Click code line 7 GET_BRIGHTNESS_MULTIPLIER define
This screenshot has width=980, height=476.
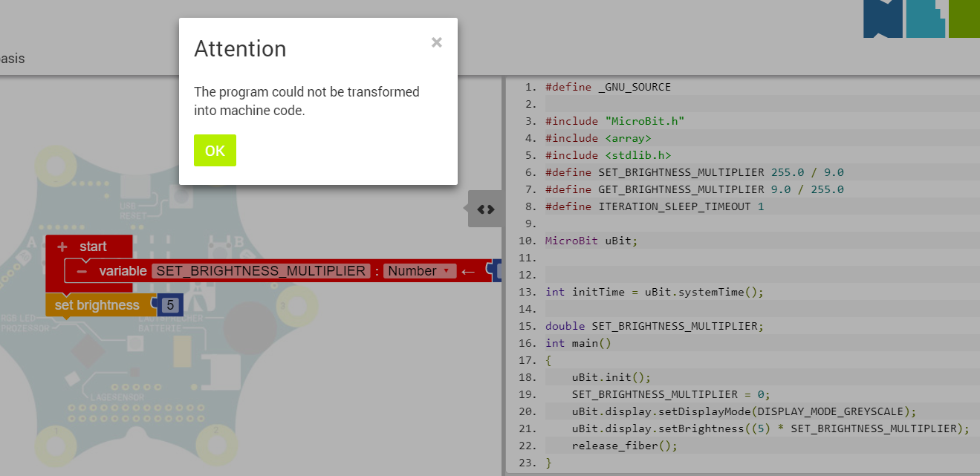pyautogui.click(x=694, y=189)
